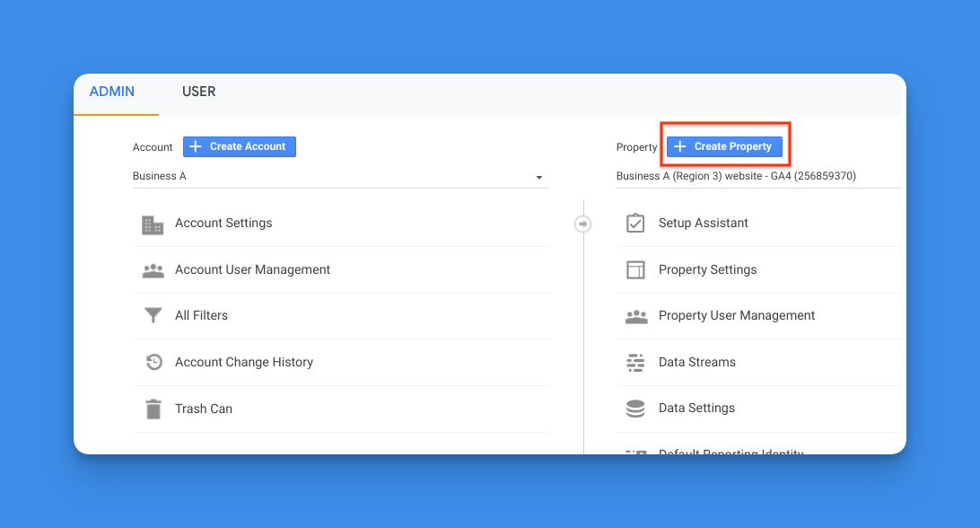The width and height of the screenshot is (980, 528).
Task: Open the Business A account selector dropdown
Action: pyautogui.click(x=538, y=176)
